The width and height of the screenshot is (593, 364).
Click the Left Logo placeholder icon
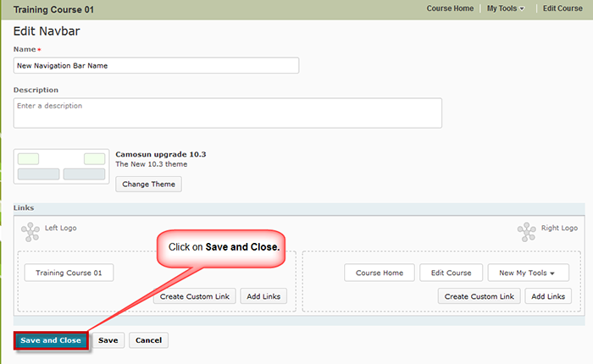pyautogui.click(x=30, y=230)
